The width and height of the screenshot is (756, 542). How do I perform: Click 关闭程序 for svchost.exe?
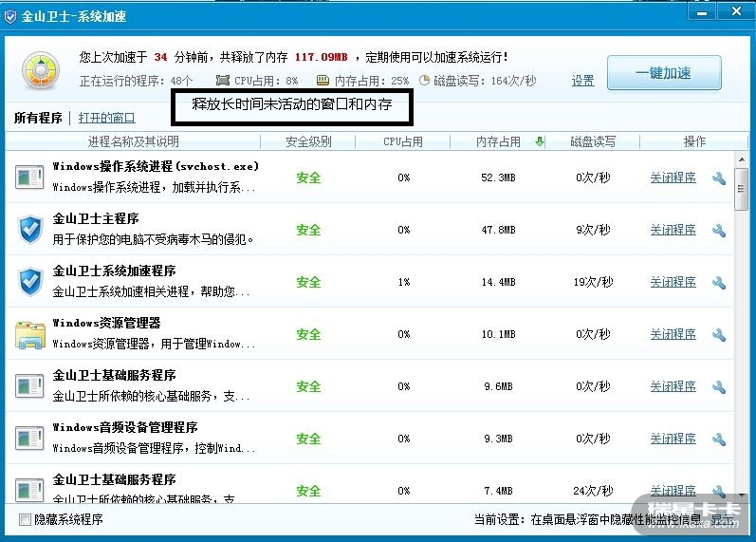pos(673,178)
